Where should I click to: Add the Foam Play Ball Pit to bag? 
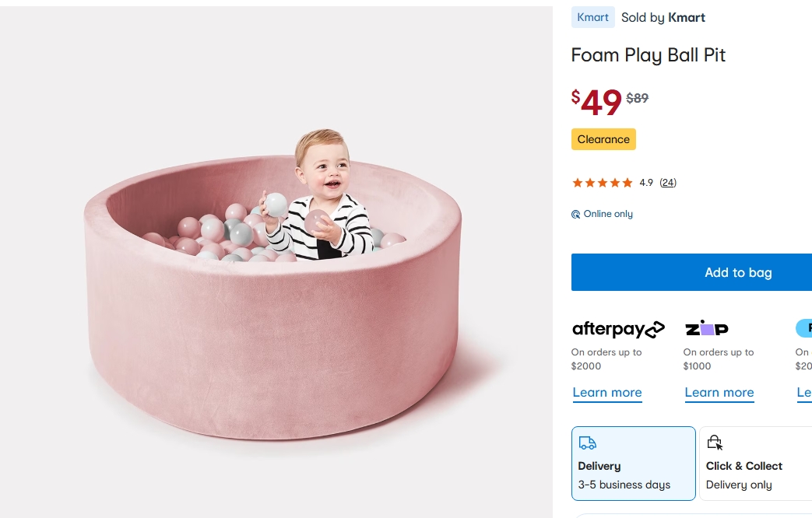[691, 272]
